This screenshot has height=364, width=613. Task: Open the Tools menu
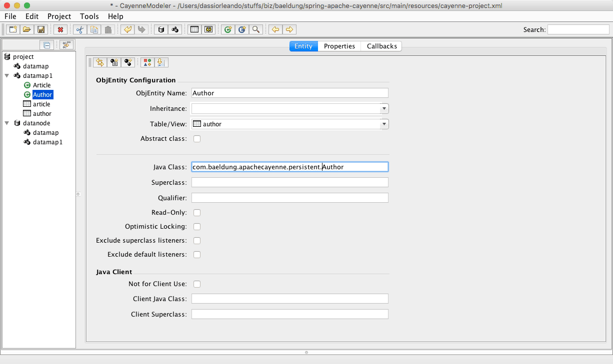(89, 16)
